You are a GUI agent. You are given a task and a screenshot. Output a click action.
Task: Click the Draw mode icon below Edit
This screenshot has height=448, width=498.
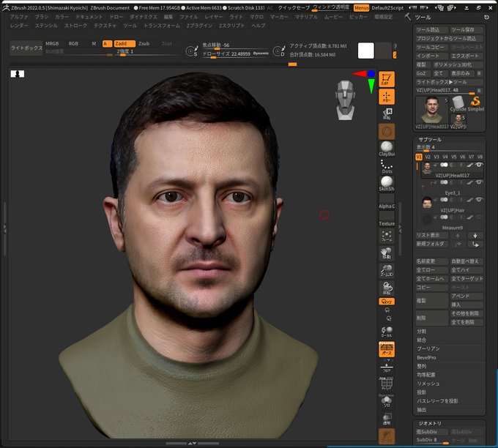tap(387, 97)
